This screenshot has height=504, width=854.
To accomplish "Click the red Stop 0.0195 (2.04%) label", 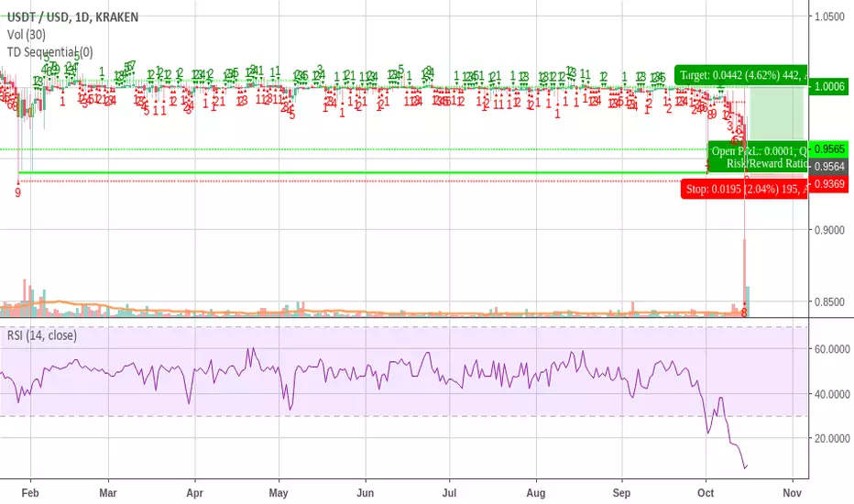I will [744, 189].
